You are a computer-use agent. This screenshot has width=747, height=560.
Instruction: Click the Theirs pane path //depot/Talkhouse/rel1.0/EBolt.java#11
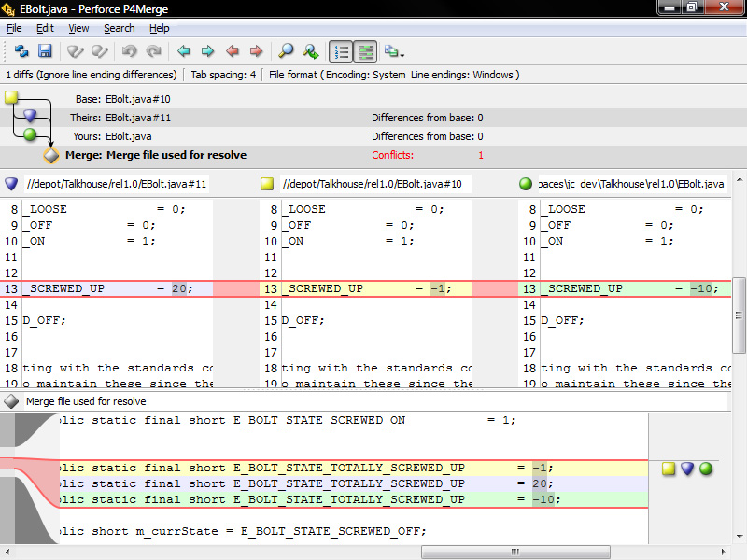117,184
